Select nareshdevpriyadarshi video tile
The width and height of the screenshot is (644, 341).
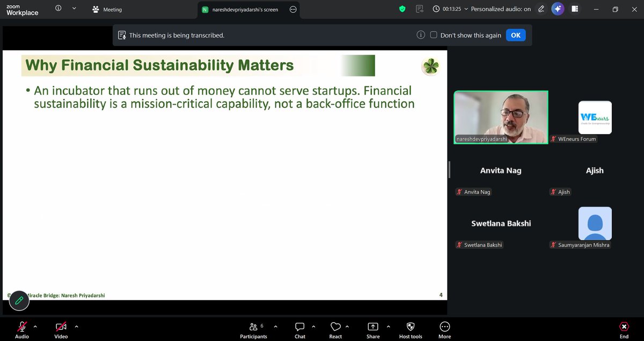tap(501, 117)
